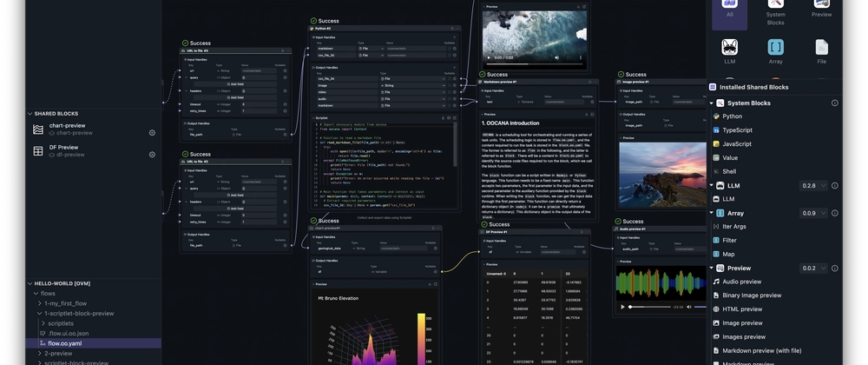
Task: Expand the Markdown preview #1 preview fullscreen
Action: pos(591,115)
